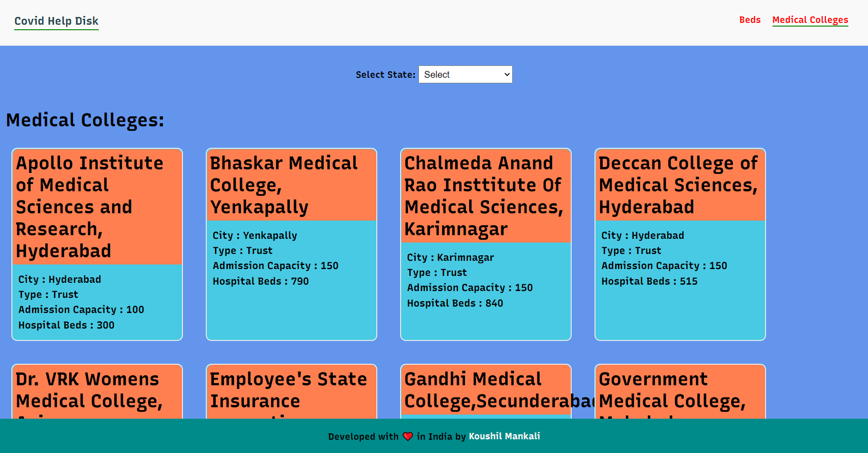Open the Select State dropdown

pos(465,75)
